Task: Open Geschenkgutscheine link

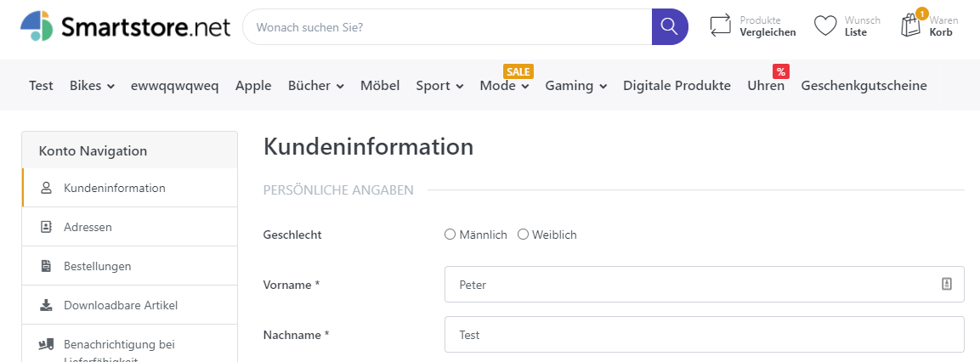Action: [x=864, y=86]
